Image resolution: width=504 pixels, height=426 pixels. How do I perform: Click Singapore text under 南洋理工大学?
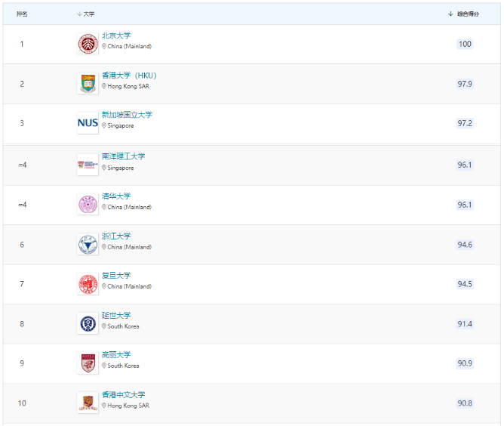pos(121,168)
